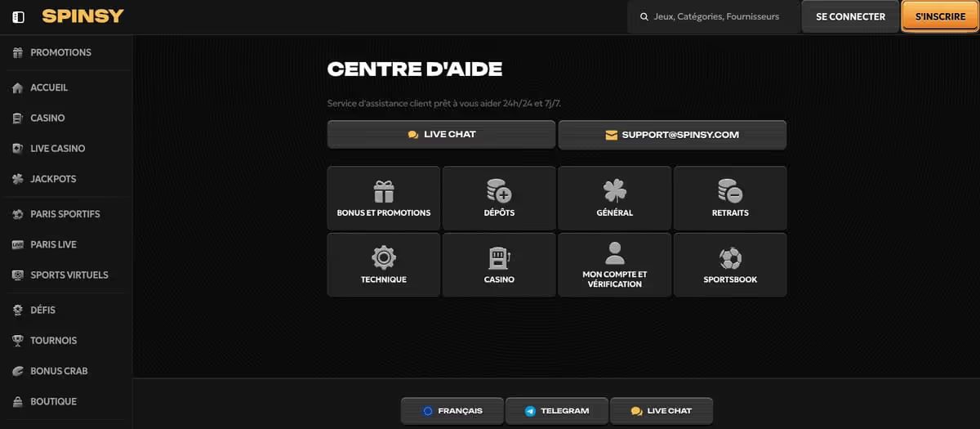Click the Telegram logo icon in the footer
The width and height of the screenshot is (980, 429).
pyautogui.click(x=531, y=411)
